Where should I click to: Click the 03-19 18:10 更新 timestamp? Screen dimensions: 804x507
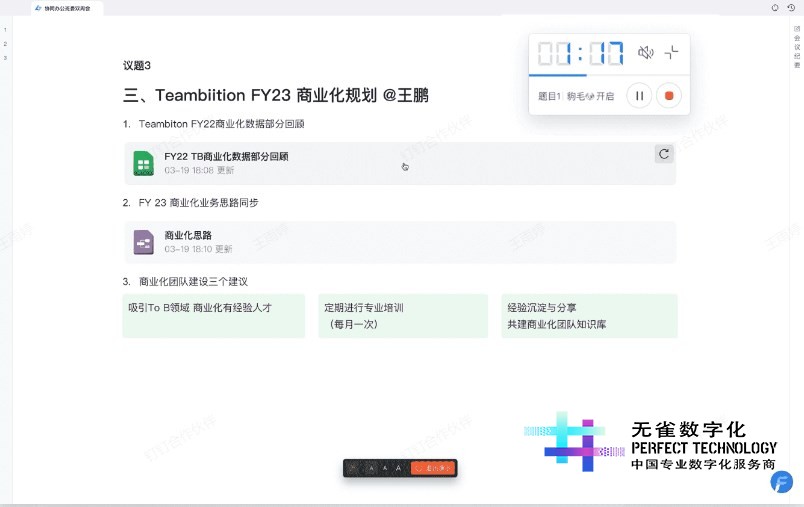click(x=198, y=249)
